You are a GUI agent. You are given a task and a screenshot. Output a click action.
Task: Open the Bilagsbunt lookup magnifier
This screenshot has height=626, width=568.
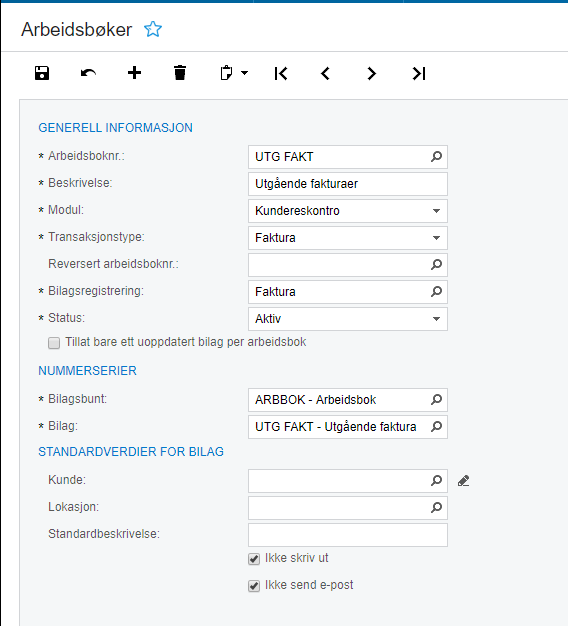click(437, 400)
